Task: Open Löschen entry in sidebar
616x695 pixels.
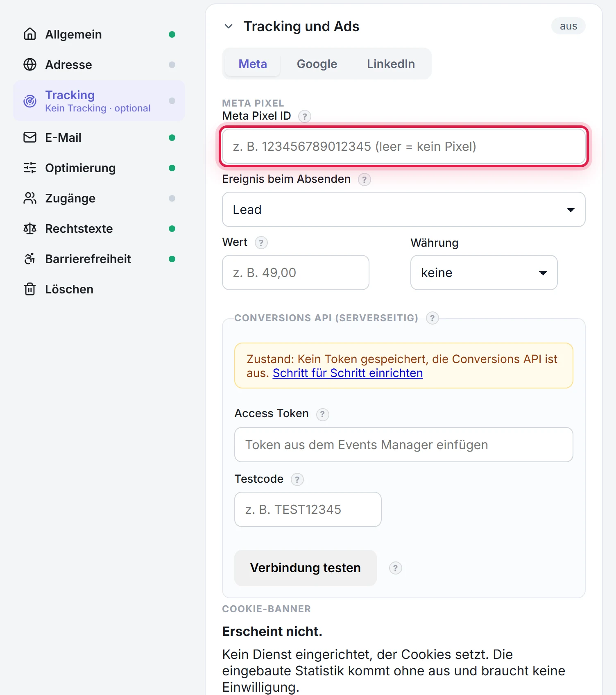Action: pyautogui.click(x=99, y=289)
